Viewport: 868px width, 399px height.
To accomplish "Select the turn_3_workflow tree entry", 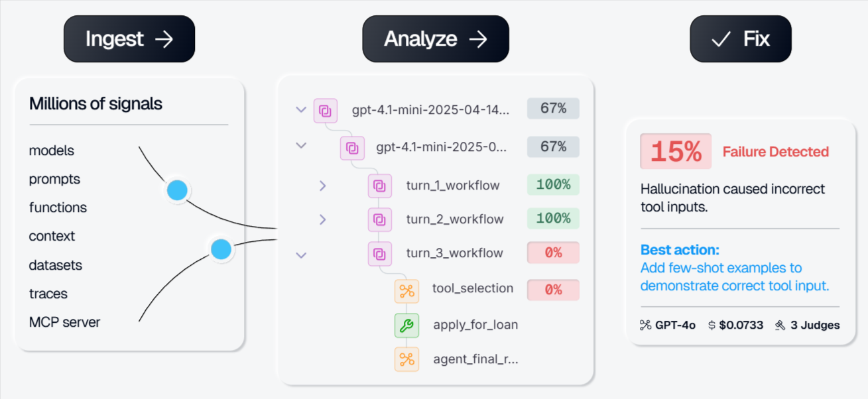I will click(454, 253).
